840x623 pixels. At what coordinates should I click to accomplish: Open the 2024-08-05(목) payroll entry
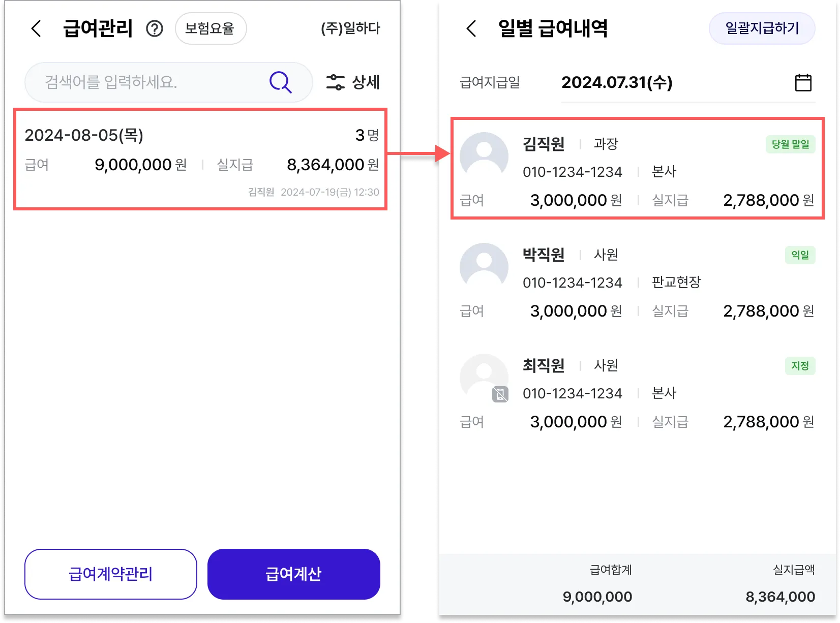click(201, 159)
